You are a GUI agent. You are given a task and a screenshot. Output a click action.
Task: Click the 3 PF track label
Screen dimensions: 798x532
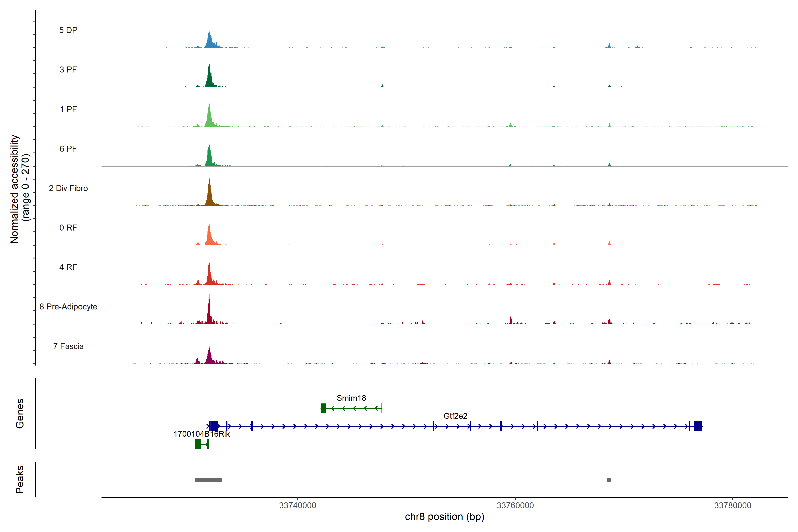68,70
